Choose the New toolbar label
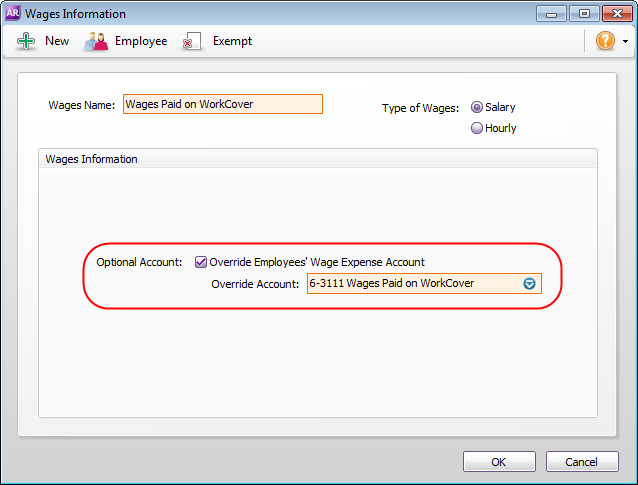The width and height of the screenshot is (638, 485). tap(57, 41)
